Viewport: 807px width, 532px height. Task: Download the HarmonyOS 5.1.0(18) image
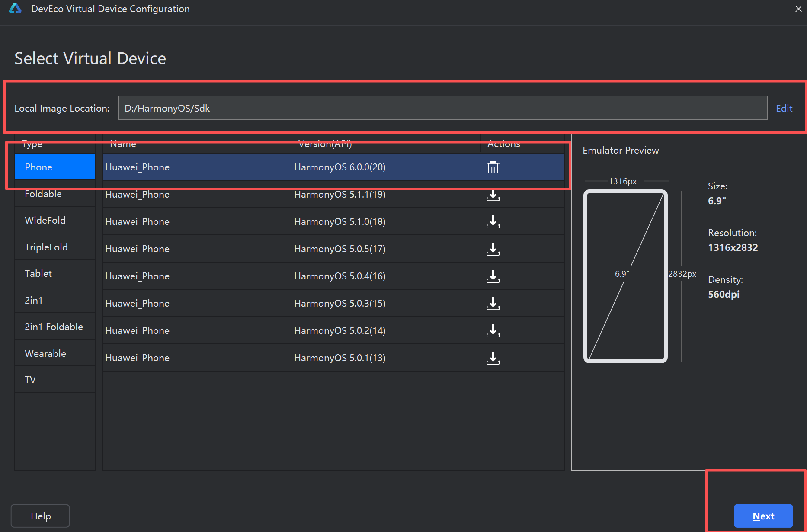(493, 222)
